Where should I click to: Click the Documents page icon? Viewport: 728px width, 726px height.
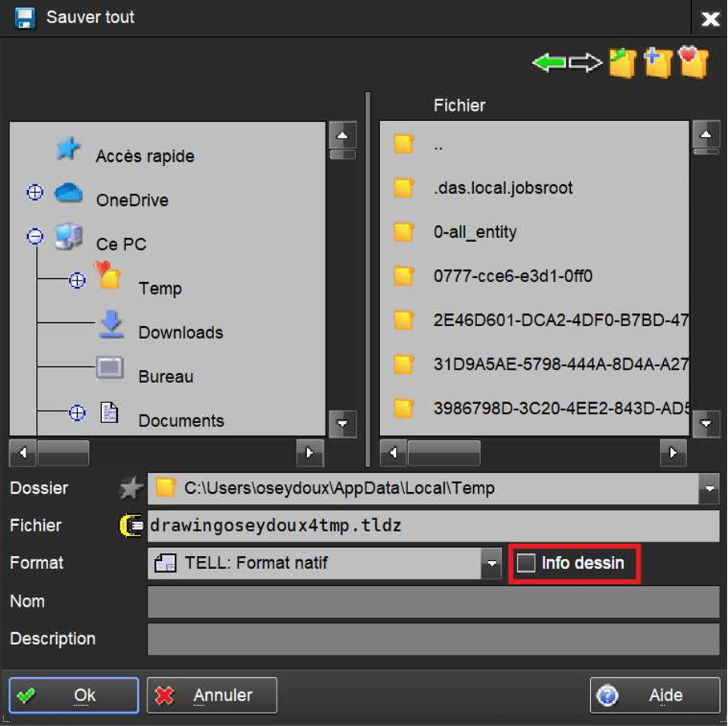pos(109,412)
